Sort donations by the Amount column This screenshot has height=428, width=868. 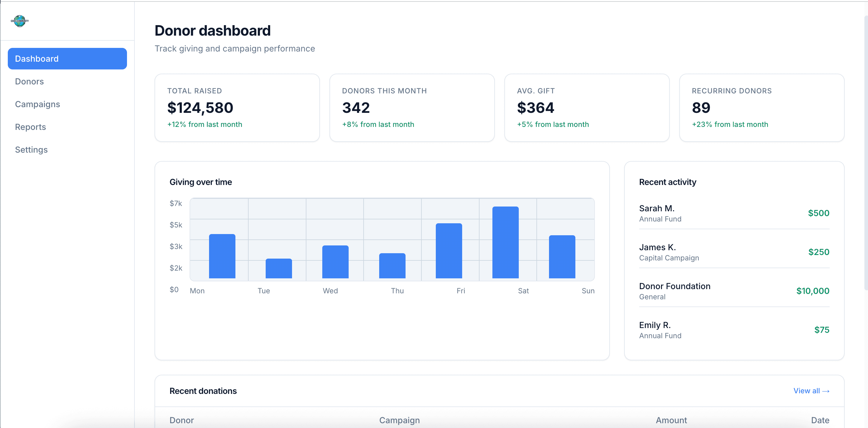[x=671, y=420]
